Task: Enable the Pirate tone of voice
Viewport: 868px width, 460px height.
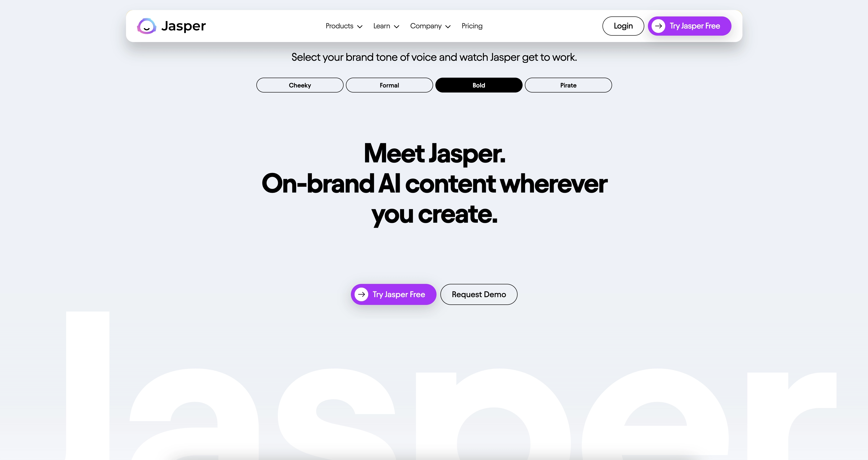Action: pyautogui.click(x=568, y=85)
